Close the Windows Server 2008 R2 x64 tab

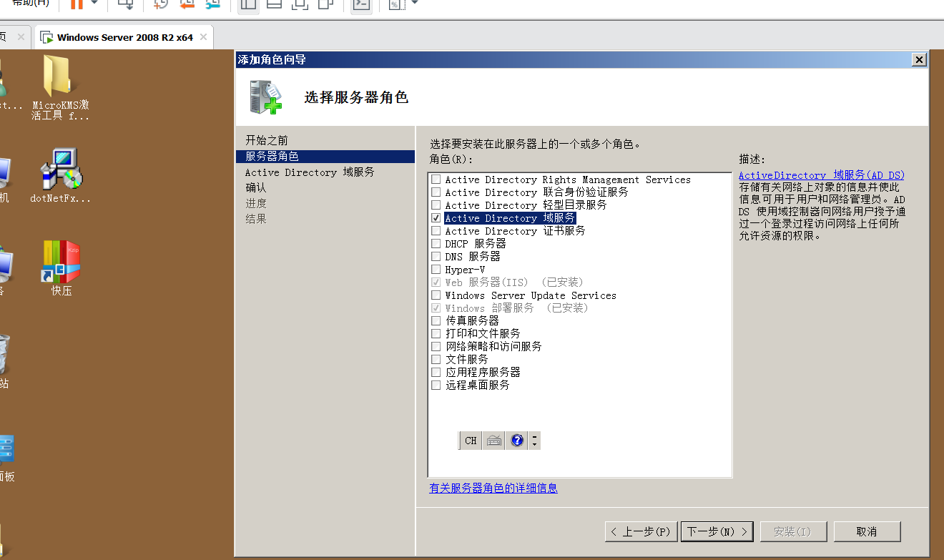(204, 36)
